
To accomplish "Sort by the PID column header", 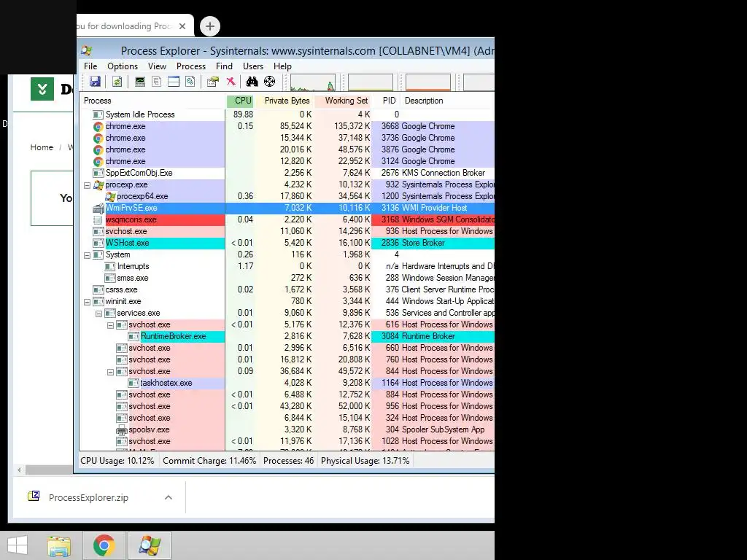I will click(x=387, y=101).
